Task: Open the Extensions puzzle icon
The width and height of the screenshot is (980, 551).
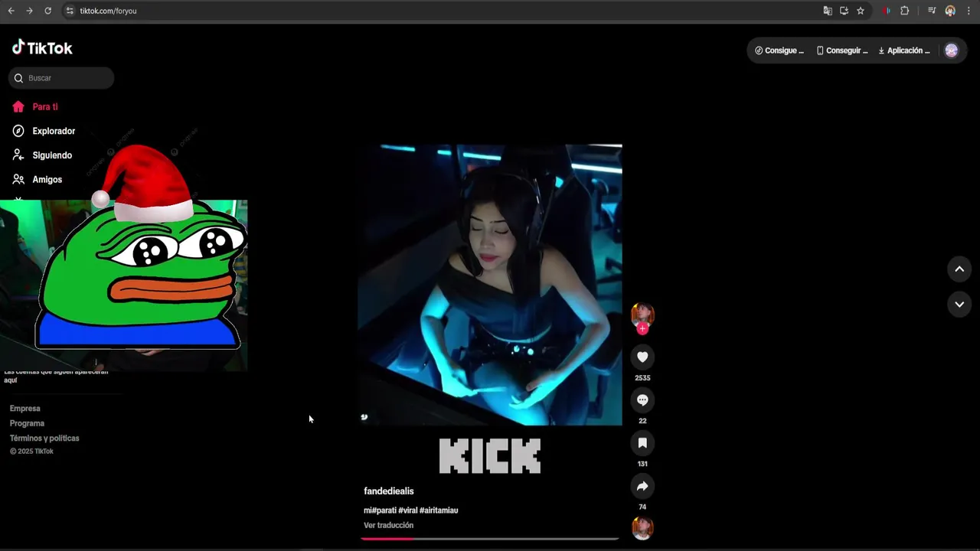Action: (x=905, y=11)
